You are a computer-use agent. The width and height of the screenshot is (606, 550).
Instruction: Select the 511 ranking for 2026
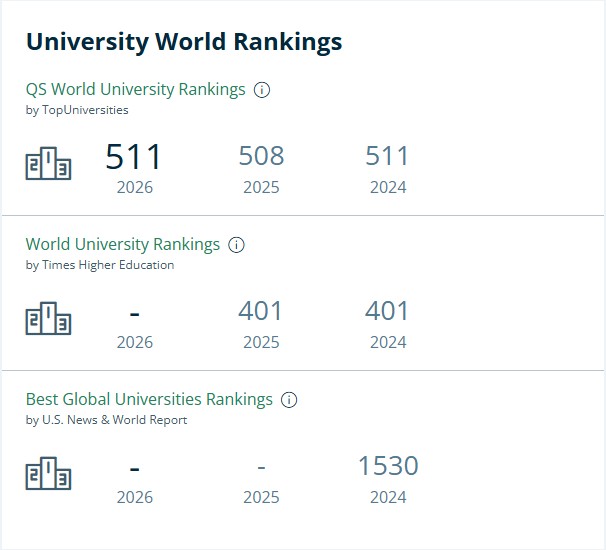134,157
